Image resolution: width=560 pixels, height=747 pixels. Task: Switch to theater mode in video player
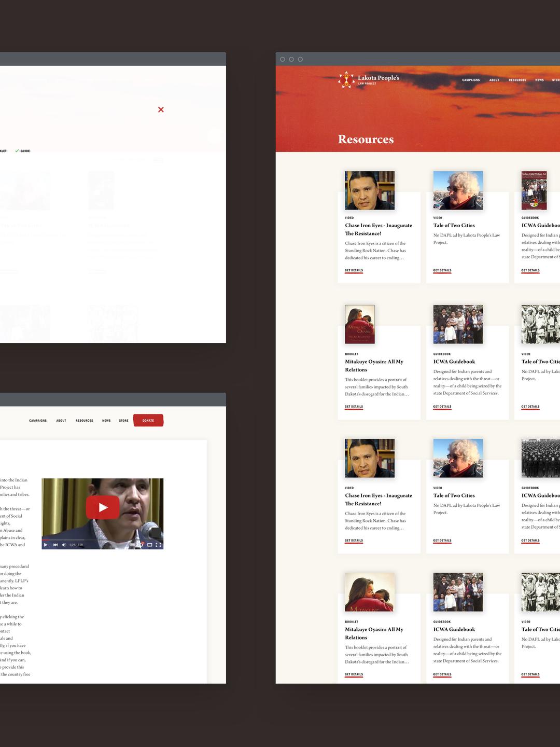pos(149,545)
